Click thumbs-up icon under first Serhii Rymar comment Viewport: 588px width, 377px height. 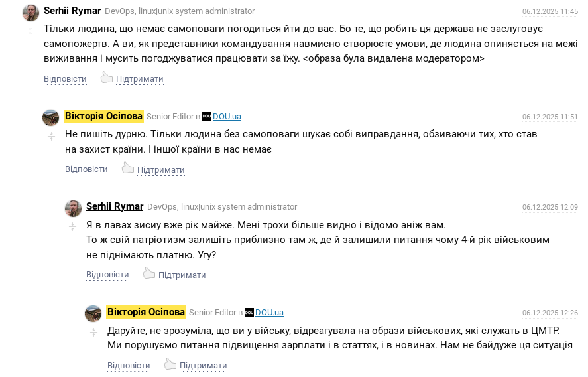tap(106, 78)
